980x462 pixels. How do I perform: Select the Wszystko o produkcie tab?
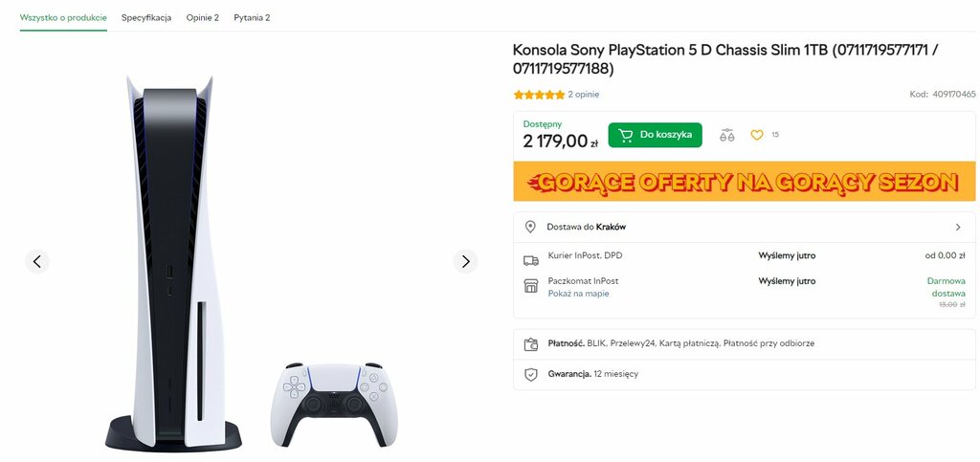pos(63,17)
